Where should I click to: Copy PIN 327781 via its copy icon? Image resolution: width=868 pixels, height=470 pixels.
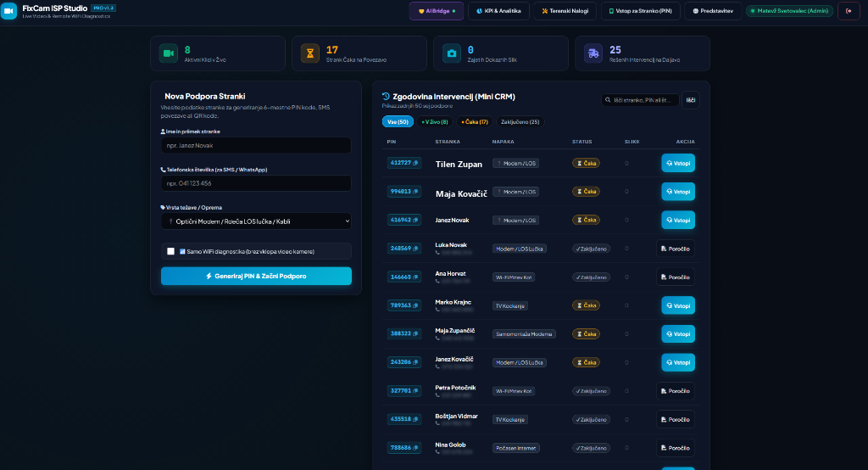415,391
